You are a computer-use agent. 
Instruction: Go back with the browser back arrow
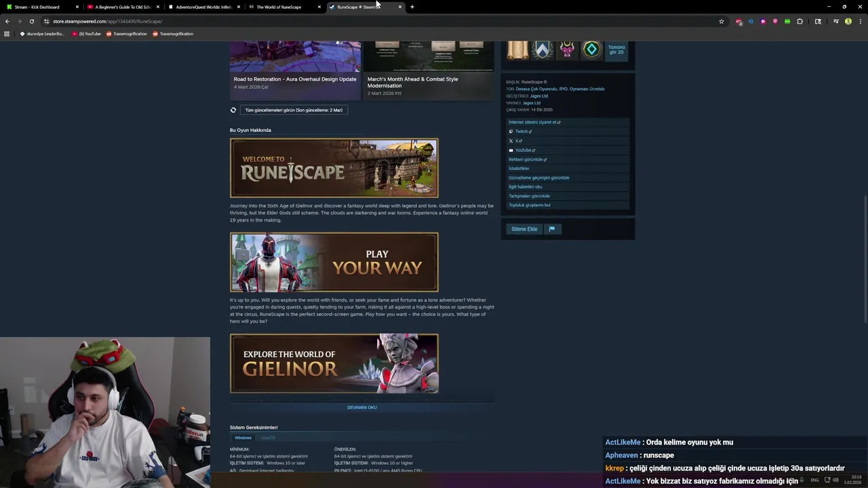point(7,21)
